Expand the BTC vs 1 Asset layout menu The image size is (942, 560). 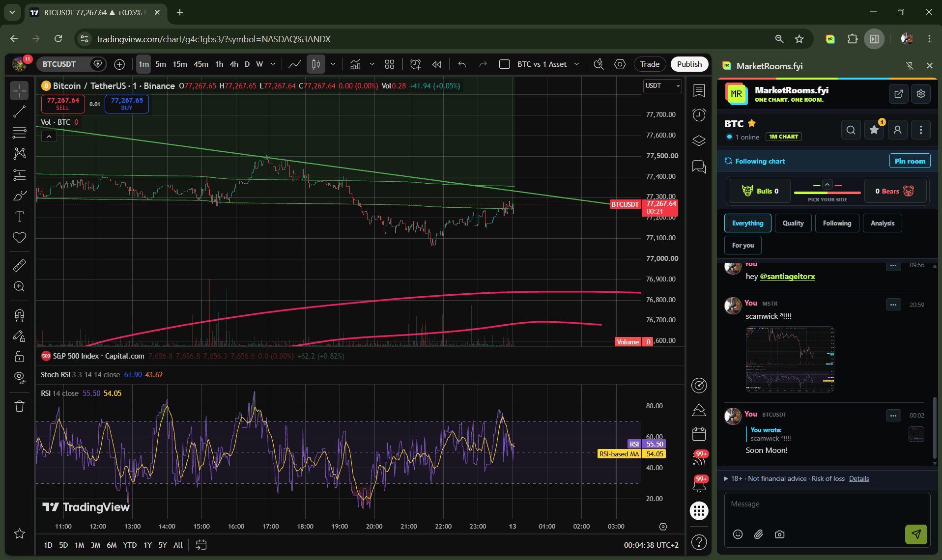pos(576,64)
